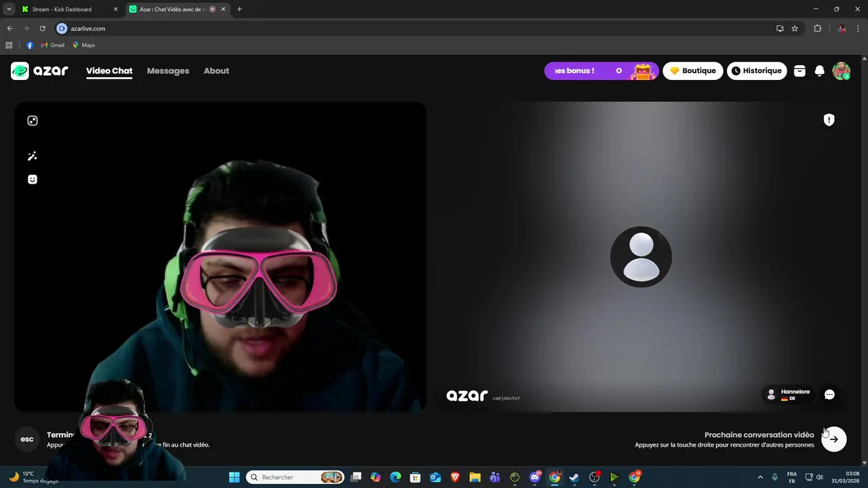Close the Azar browser tab
Viewport: 868px width, 488px height.
pos(223,9)
